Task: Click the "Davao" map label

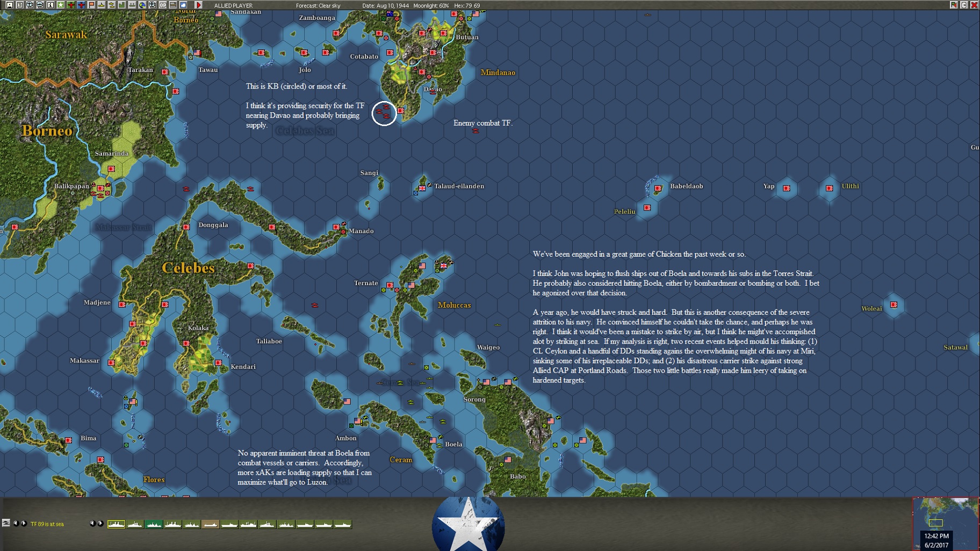Action: click(433, 89)
